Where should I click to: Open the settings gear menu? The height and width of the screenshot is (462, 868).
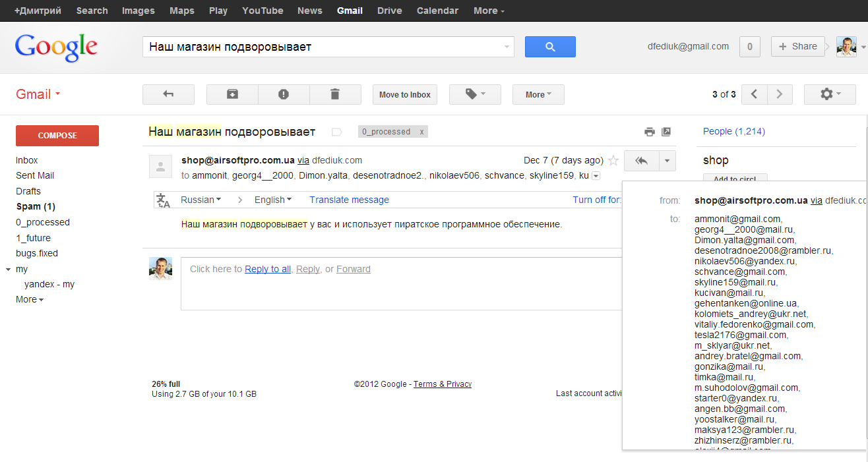click(x=830, y=94)
